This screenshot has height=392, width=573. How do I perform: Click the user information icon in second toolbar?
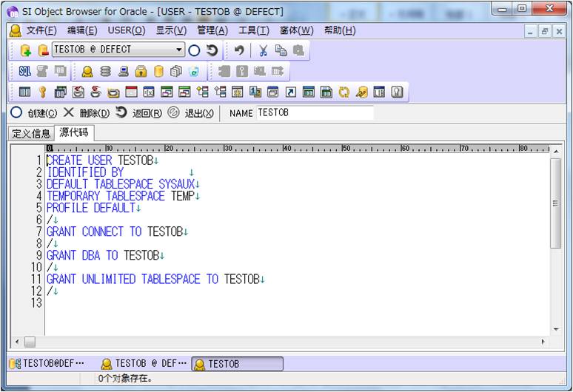[87, 71]
